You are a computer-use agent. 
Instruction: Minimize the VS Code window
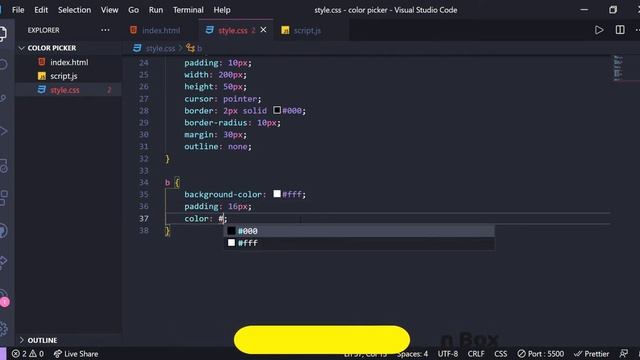point(584,10)
